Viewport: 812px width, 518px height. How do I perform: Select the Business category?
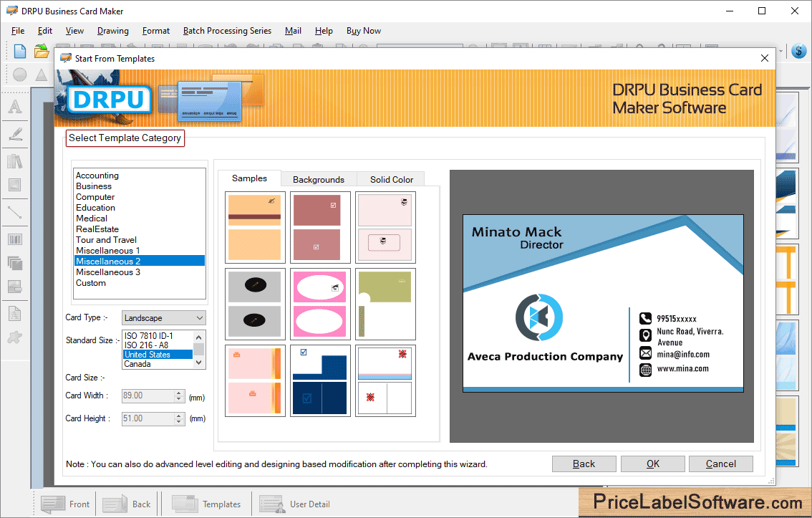(140, 186)
